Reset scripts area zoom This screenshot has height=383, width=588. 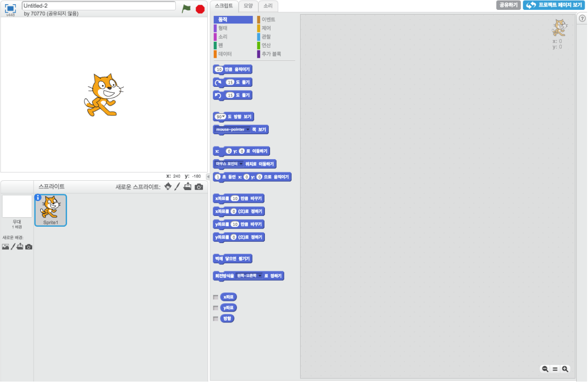pos(555,369)
